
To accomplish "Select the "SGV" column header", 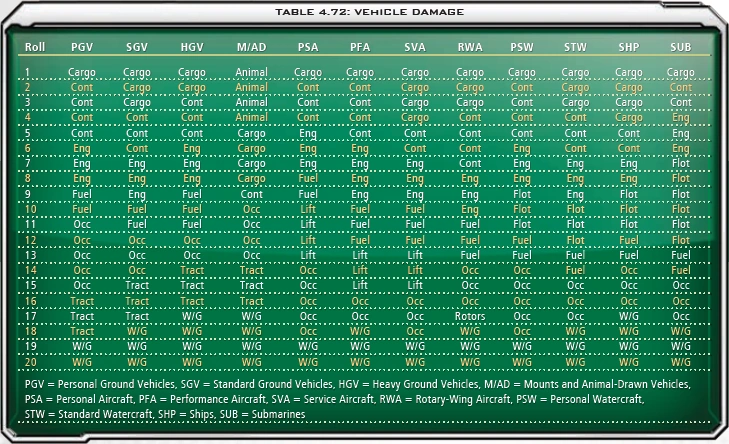I will (137, 47).
